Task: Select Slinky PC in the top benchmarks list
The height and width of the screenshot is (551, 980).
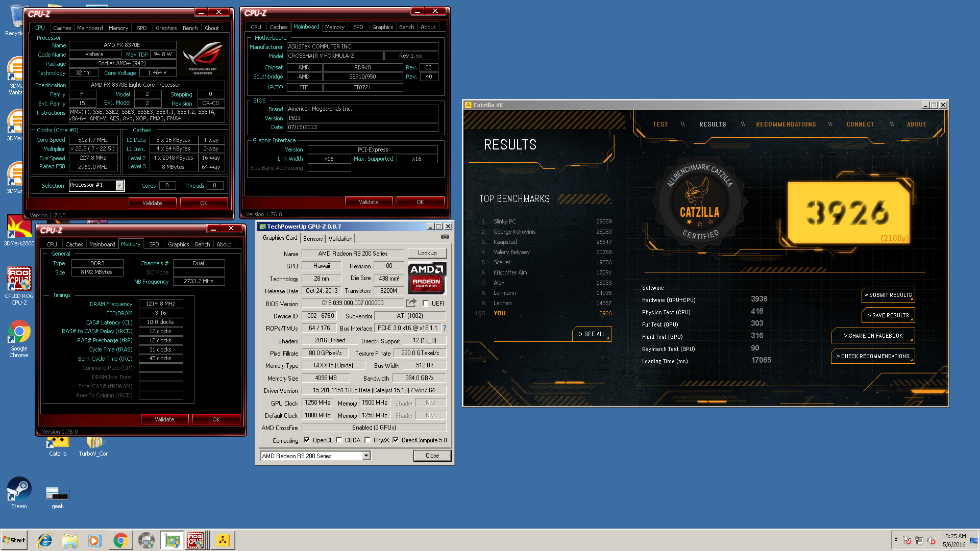Action: pyautogui.click(x=547, y=221)
